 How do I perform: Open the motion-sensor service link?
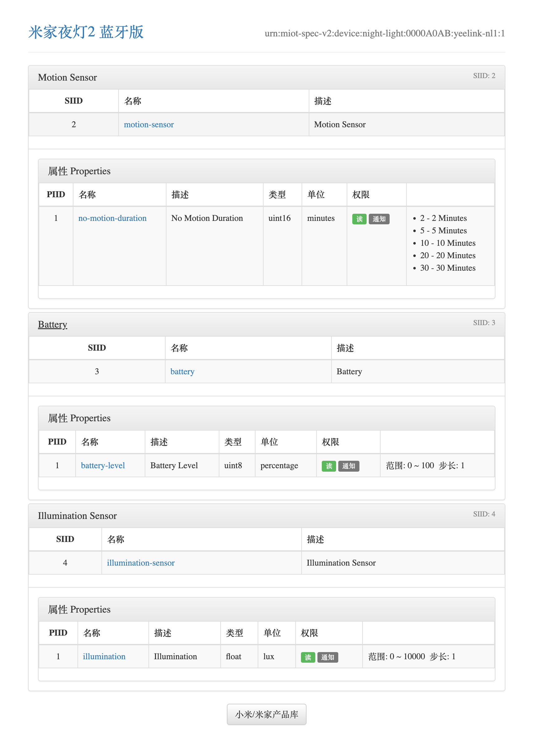(x=149, y=124)
